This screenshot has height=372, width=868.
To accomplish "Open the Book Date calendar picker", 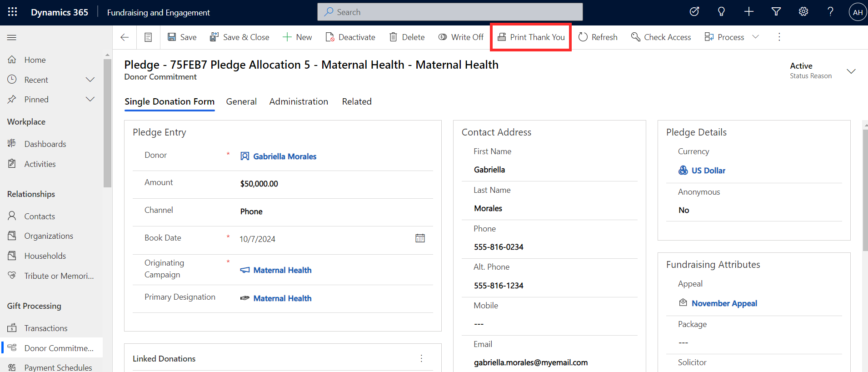I will tap(420, 238).
